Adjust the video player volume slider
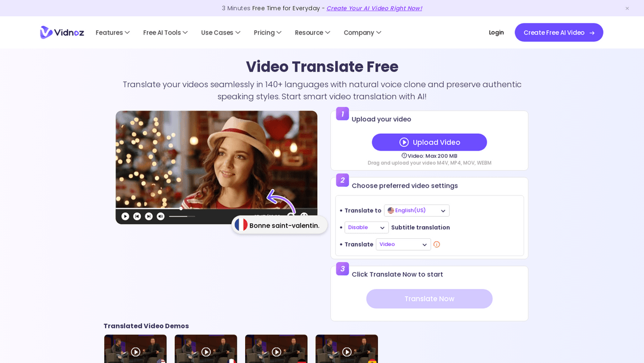Image resolution: width=644 pixels, height=363 pixels. (182, 216)
